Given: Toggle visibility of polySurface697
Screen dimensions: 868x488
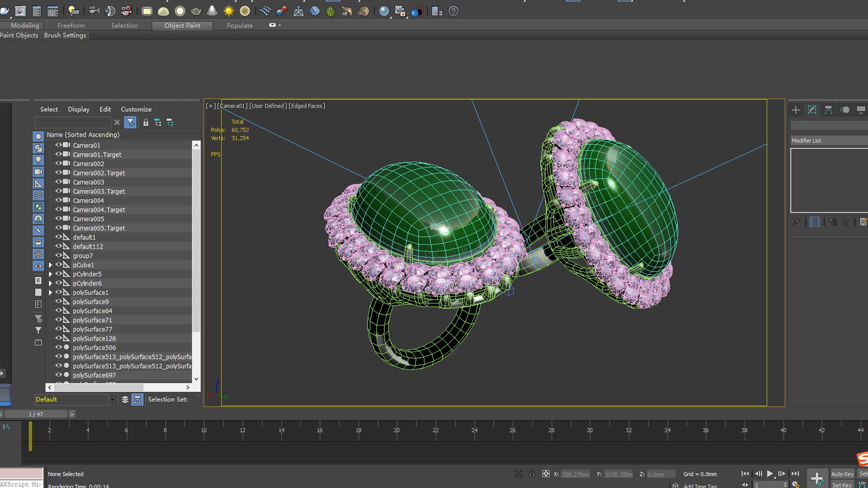Looking at the screenshot, I should tap(58, 375).
